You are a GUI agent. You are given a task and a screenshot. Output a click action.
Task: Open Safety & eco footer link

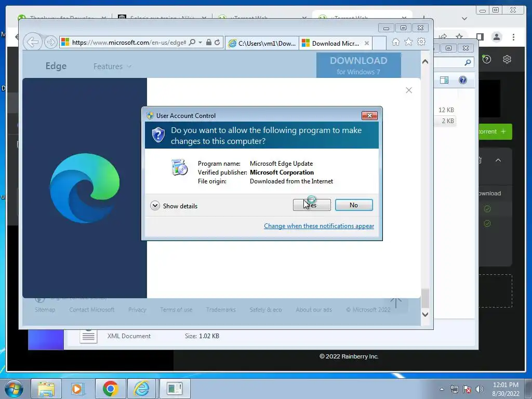pos(265,310)
